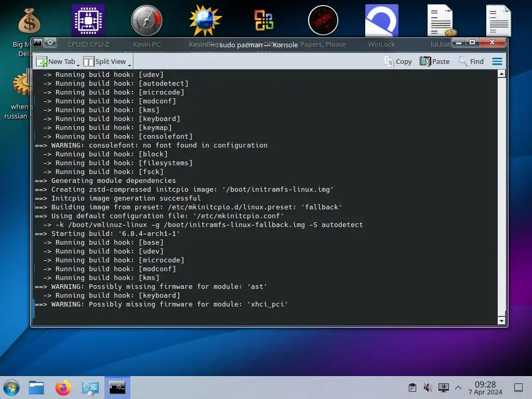Screen dimensions: 532x399
Task: Click the 'Using default configuration file' line
Action: 159,216
